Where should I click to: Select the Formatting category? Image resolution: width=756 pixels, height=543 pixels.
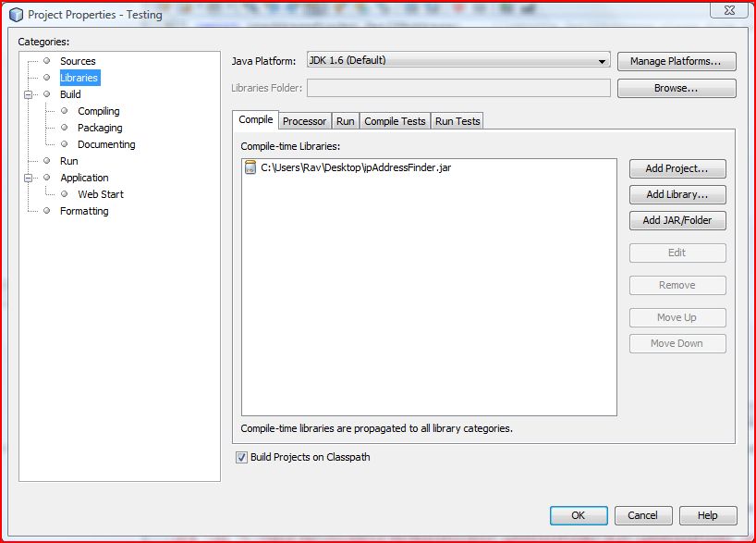coord(84,211)
